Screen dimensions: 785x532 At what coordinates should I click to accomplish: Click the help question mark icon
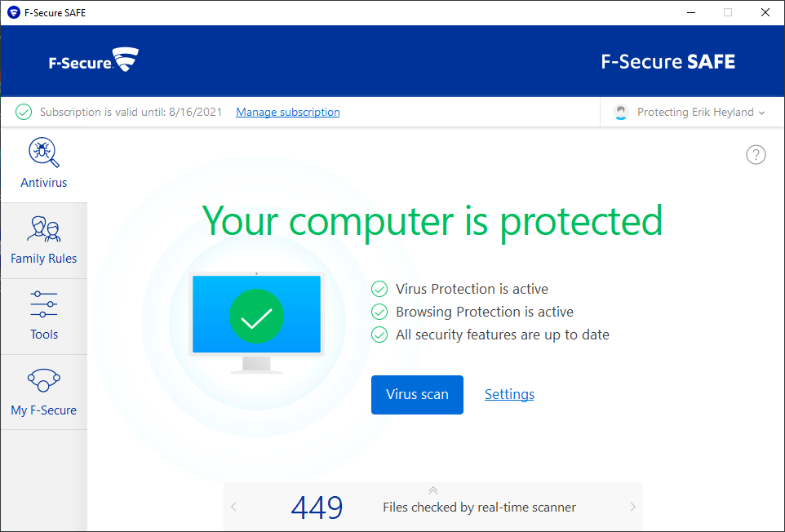tap(756, 155)
